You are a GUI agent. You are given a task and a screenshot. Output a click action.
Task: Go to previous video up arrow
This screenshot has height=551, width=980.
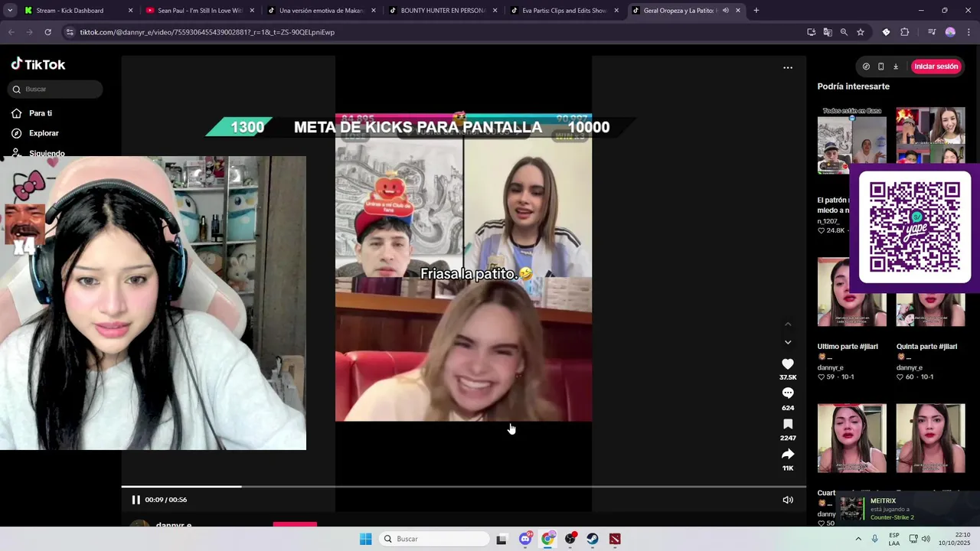tap(788, 324)
